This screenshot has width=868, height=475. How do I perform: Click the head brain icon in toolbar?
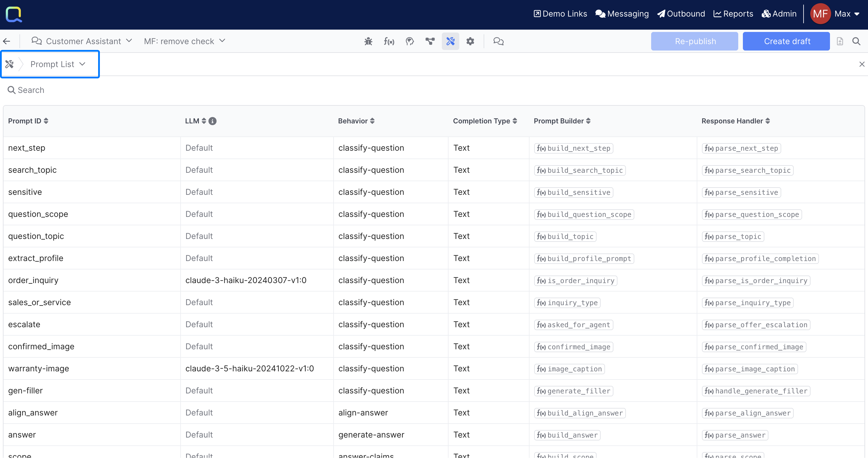tap(409, 41)
